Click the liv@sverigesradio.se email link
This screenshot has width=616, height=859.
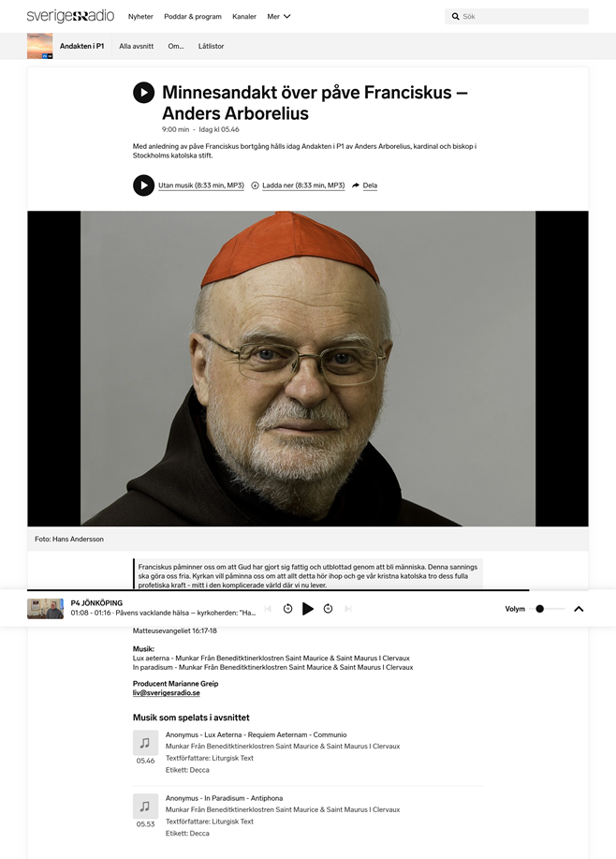tap(167, 693)
